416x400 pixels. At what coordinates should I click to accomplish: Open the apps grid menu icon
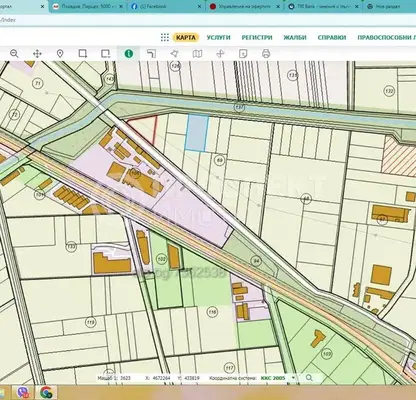[x=165, y=37]
